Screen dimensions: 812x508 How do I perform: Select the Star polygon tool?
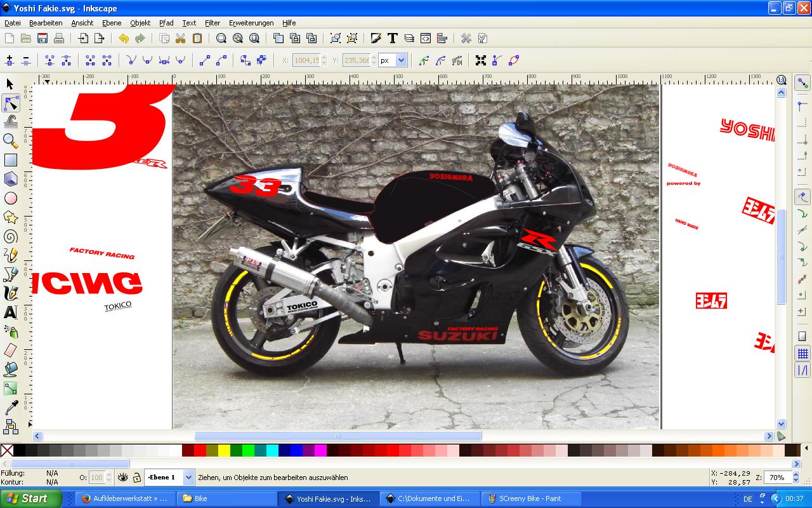point(10,217)
